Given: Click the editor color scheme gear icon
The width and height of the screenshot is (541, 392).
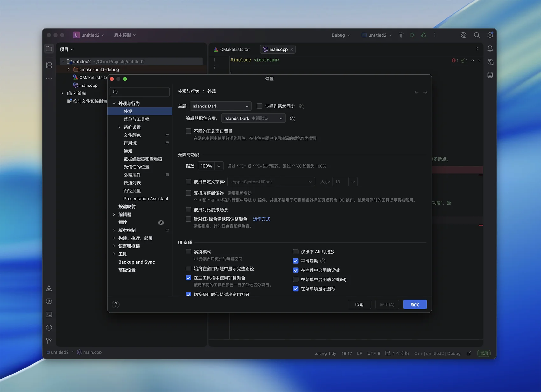Looking at the screenshot, I should pyautogui.click(x=292, y=119).
